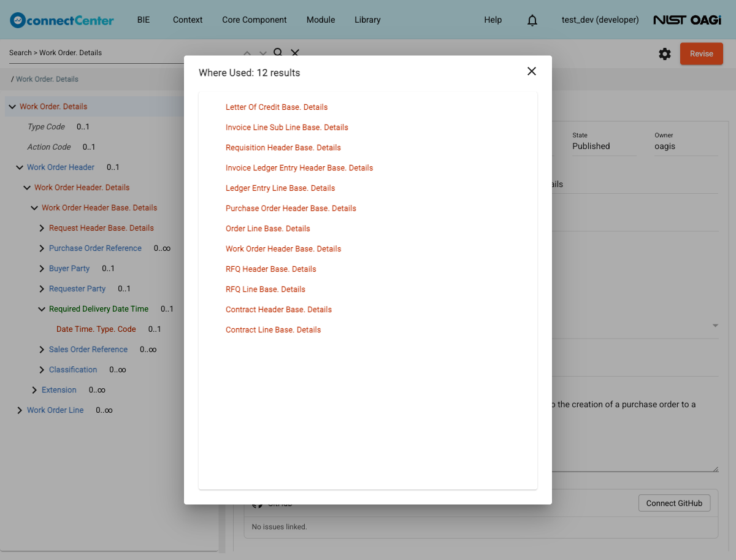Open Purchase Order Header Base. Details
Image resolution: width=736 pixels, height=560 pixels.
[291, 209]
